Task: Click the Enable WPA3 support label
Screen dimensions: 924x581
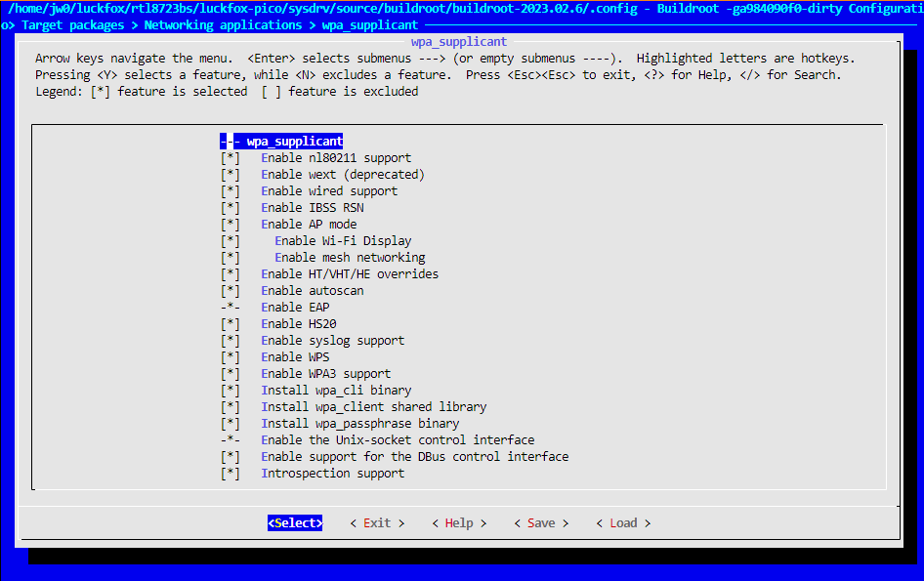Action: click(x=326, y=374)
